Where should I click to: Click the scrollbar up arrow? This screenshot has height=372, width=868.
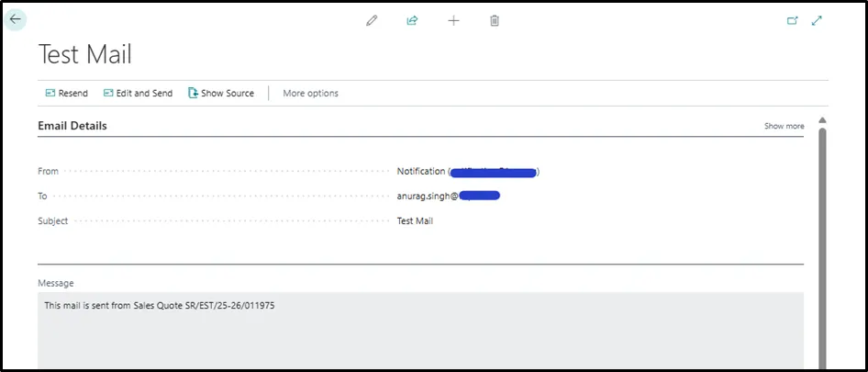point(822,120)
